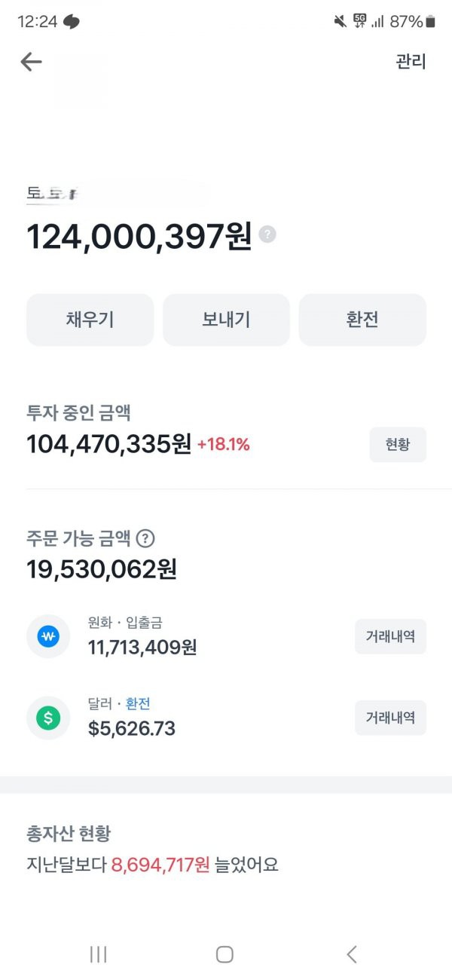Viewport: 452px width, 980px height.
Task: Tap the 환전 button
Action: point(362,320)
